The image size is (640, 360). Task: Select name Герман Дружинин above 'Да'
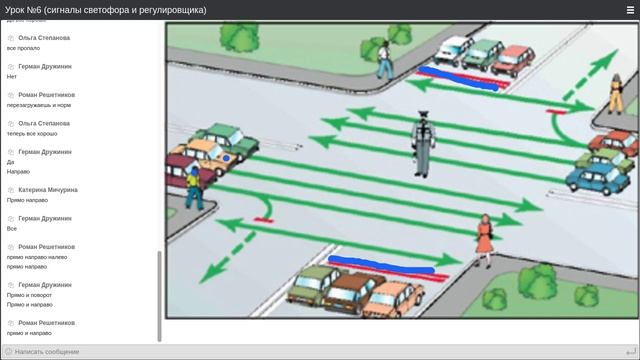coord(45,152)
